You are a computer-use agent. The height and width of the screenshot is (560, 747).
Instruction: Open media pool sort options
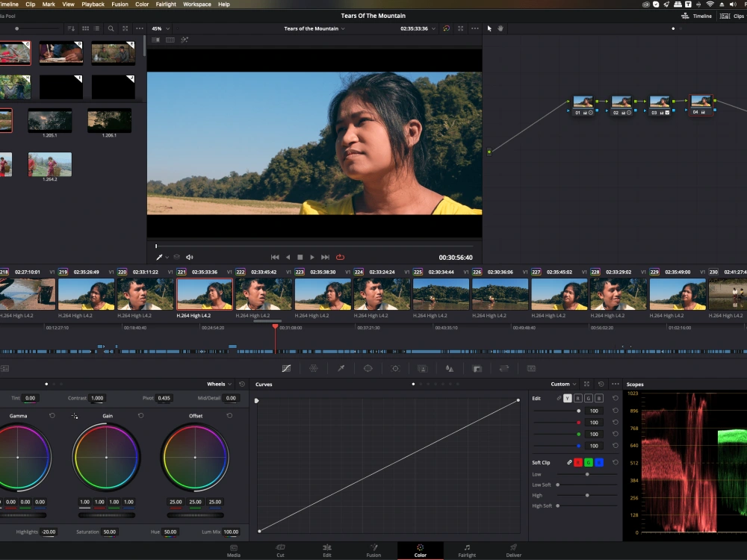click(71, 28)
